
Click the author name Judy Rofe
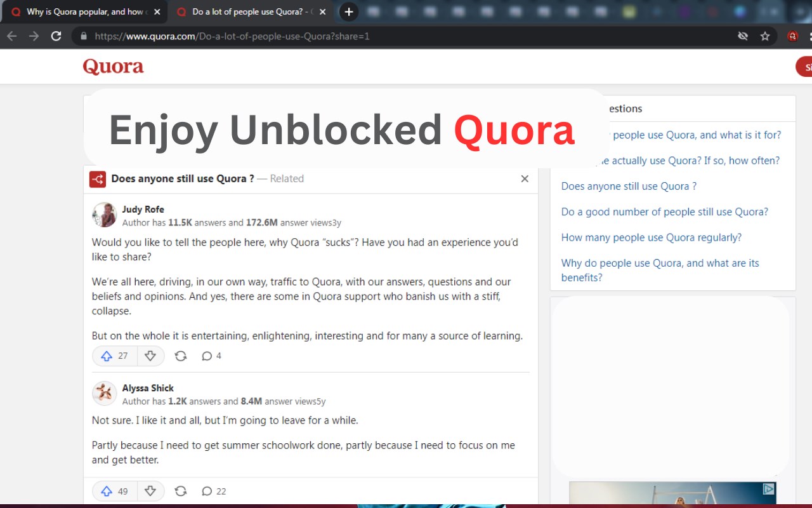(143, 210)
